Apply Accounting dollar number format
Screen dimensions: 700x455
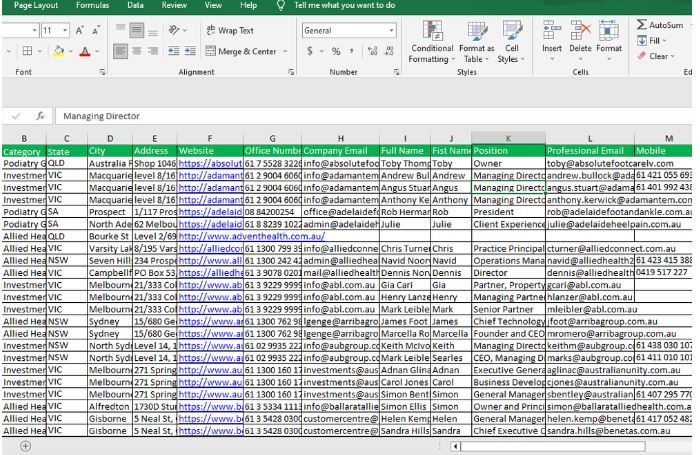pyautogui.click(x=310, y=51)
